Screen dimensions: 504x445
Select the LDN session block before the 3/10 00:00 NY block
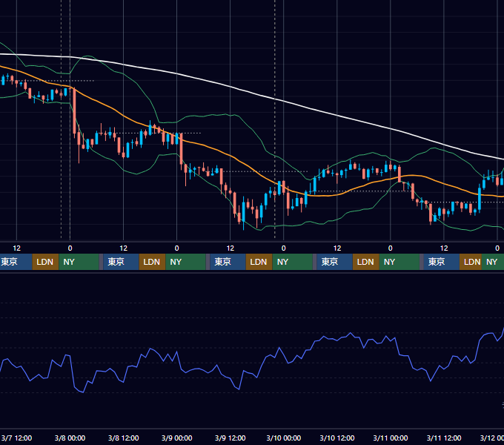coord(259,262)
